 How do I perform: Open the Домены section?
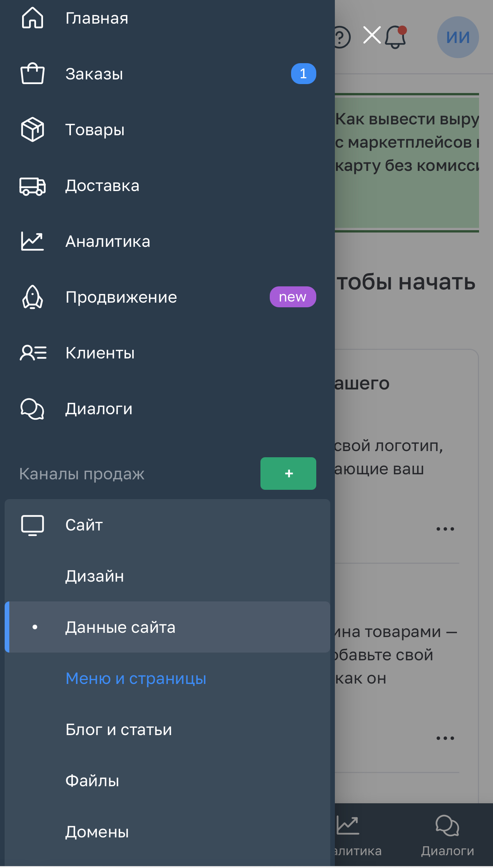[x=97, y=832]
